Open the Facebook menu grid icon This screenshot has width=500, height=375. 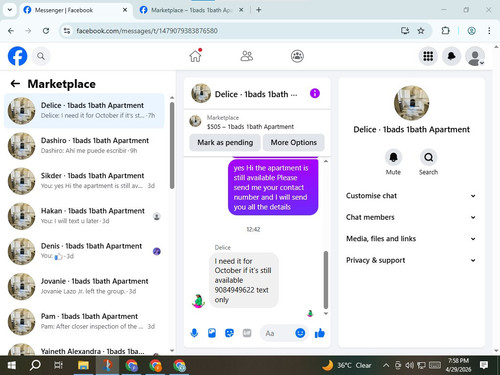[428, 56]
